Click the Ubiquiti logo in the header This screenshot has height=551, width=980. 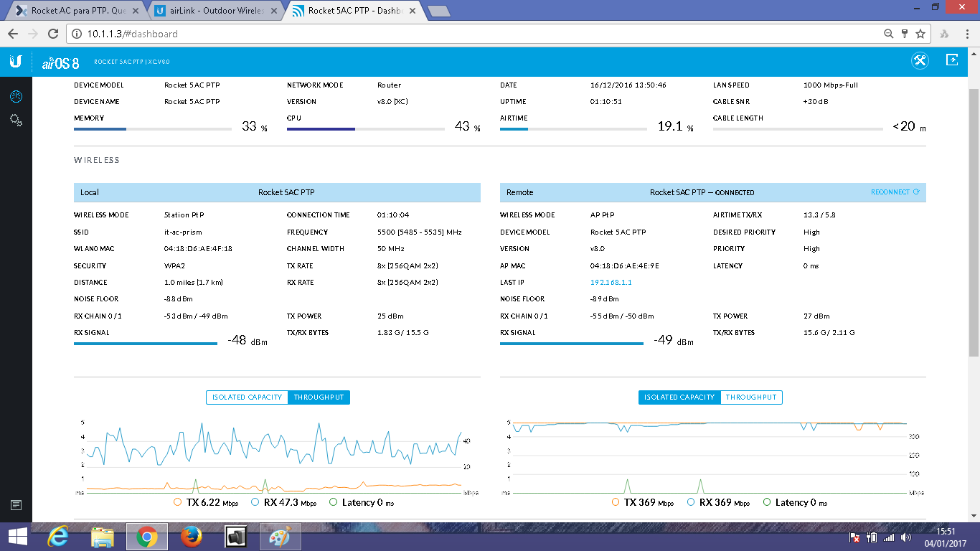(x=16, y=61)
